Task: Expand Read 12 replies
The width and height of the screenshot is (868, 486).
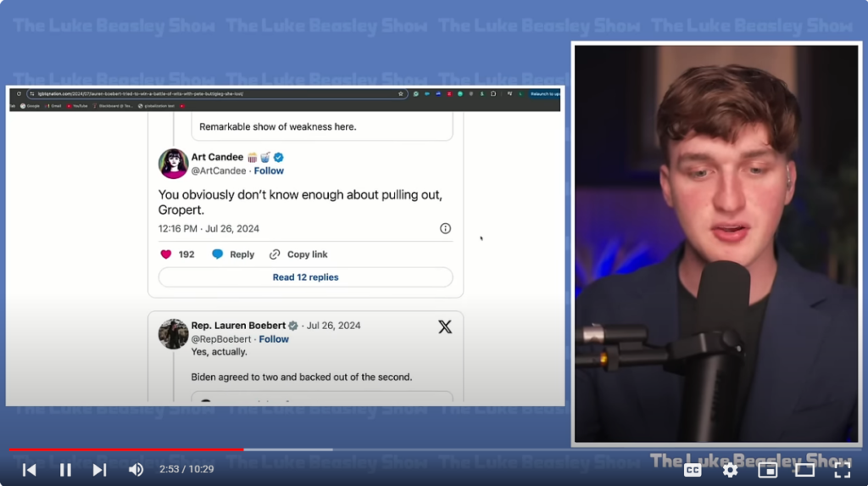Action: point(305,277)
